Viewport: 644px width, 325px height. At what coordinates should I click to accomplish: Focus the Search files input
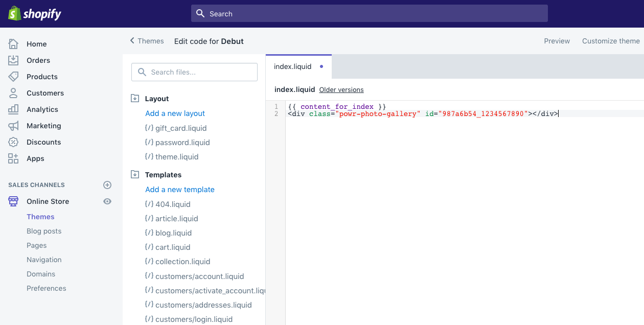194,72
